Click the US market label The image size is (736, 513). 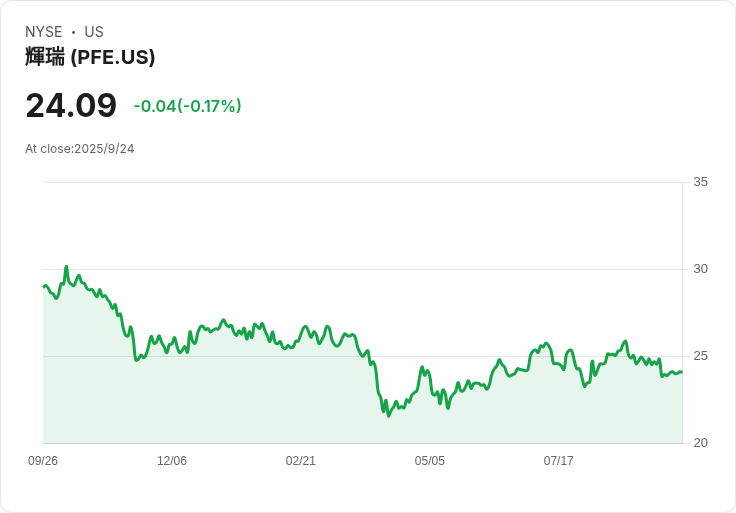pos(94,32)
